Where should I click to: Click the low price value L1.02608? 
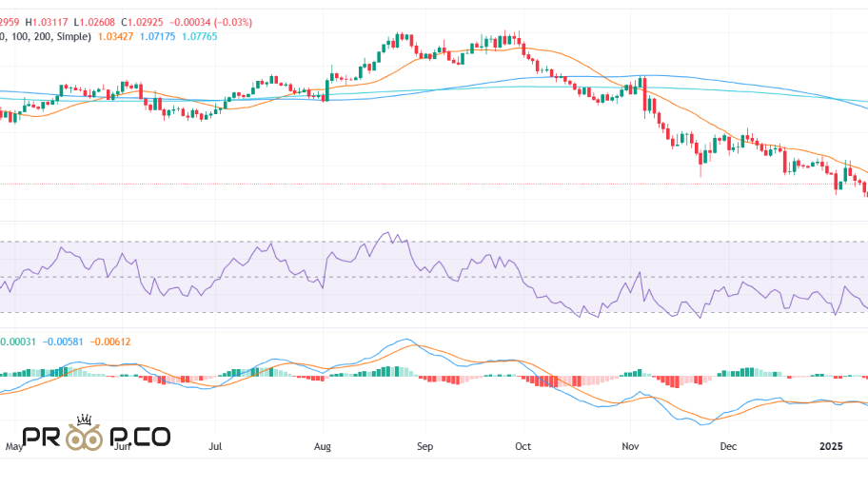pyautogui.click(x=94, y=23)
